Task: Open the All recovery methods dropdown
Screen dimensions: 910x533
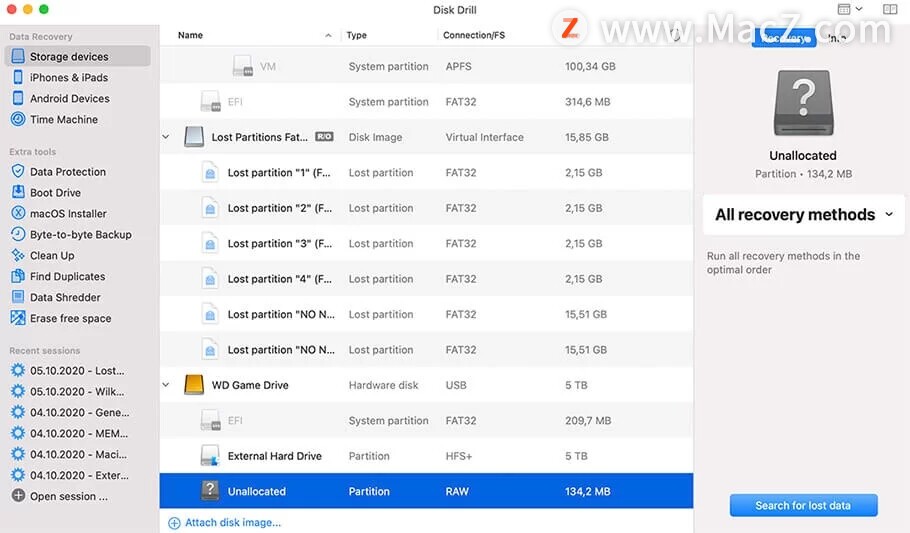Action: 804,215
